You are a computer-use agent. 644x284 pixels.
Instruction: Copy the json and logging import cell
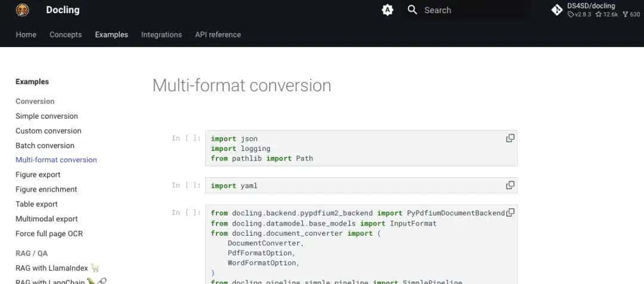[510, 138]
